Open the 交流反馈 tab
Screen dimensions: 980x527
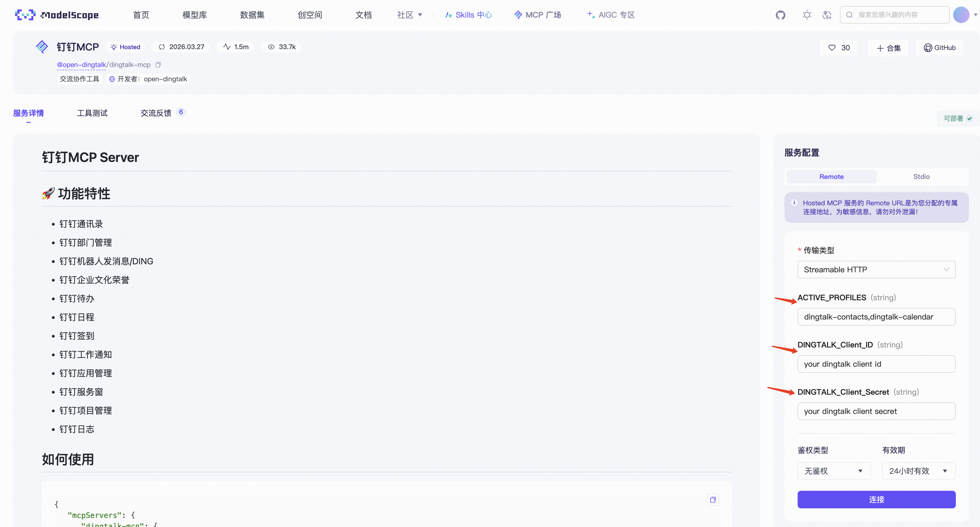(x=156, y=113)
